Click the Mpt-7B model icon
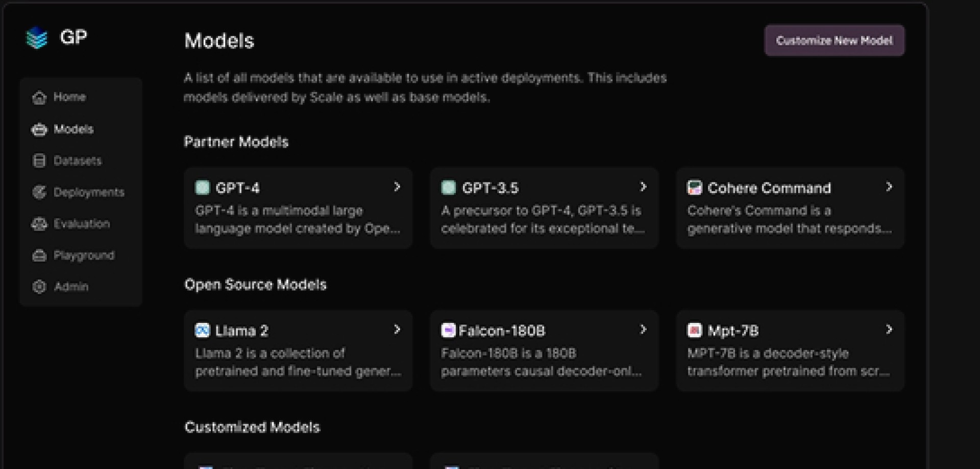 pos(694,331)
